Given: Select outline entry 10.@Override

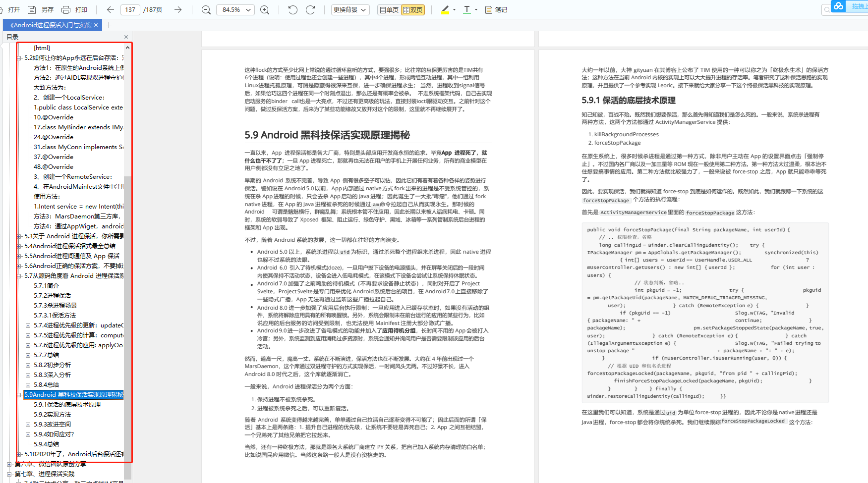Looking at the screenshot, I should pyautogui.click(x=54, y=117).
